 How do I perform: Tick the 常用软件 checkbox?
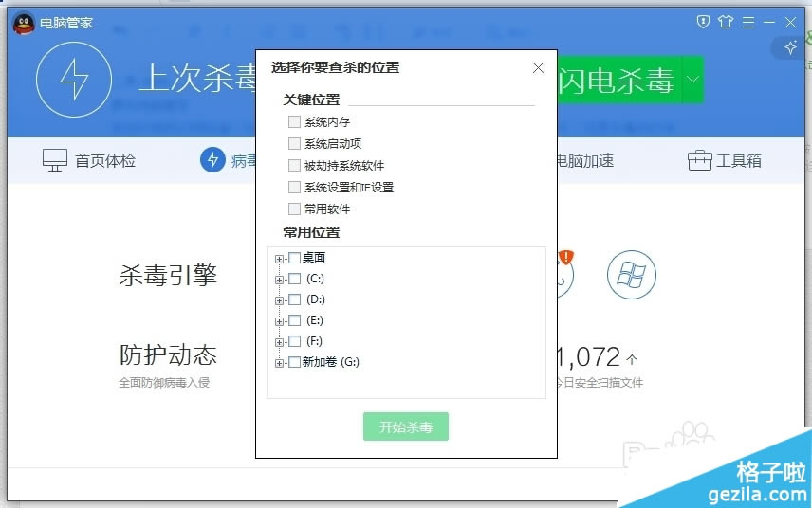tap(294, 209)
